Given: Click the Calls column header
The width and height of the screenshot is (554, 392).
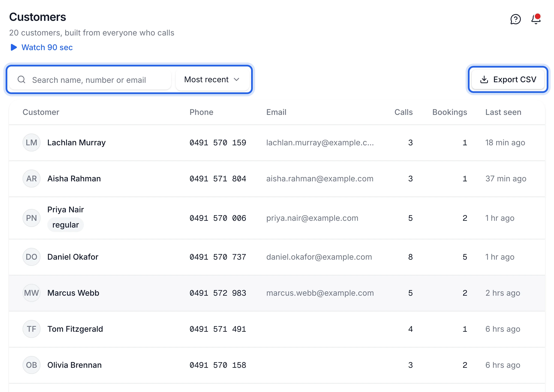Looking at the screenshot, I should coord(403,112).
